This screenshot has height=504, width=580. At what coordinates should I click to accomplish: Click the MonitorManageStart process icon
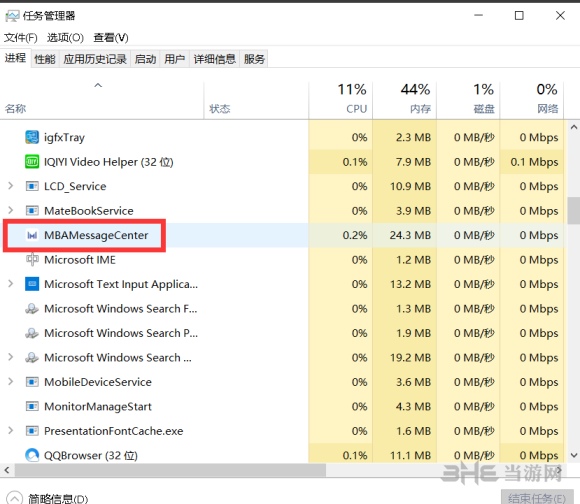[32, 406]
